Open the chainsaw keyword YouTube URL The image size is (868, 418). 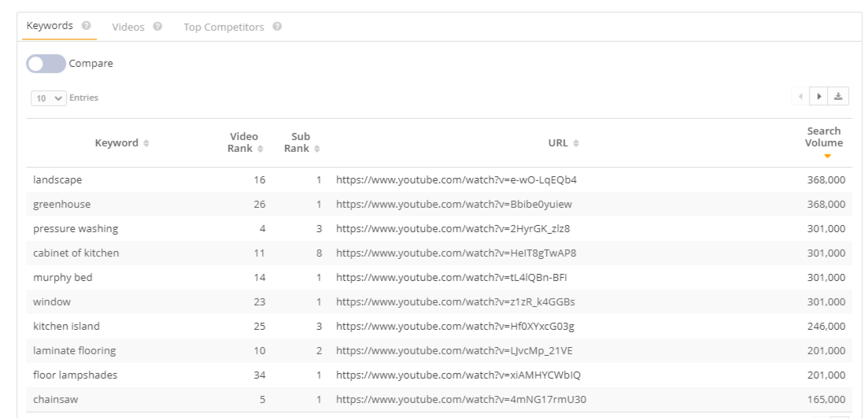pos(461,399)
